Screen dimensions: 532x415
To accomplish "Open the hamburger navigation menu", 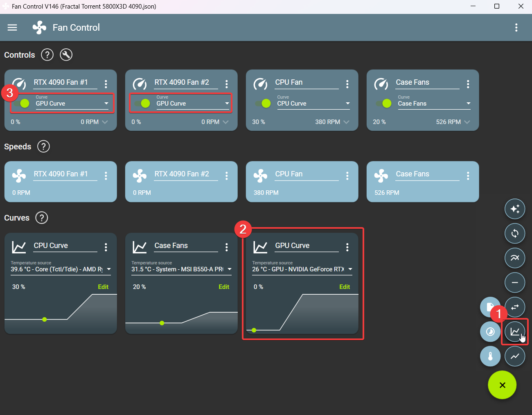I will coord(12,27).
